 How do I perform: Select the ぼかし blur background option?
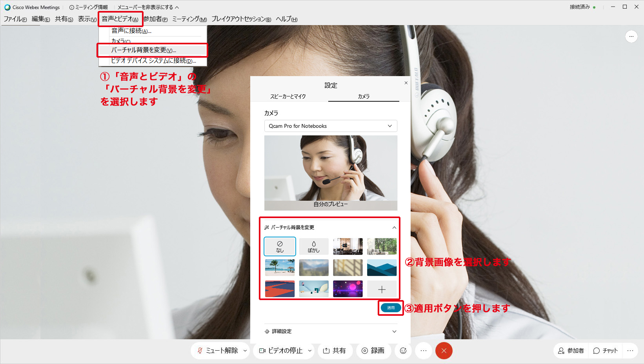pos(314,247)
